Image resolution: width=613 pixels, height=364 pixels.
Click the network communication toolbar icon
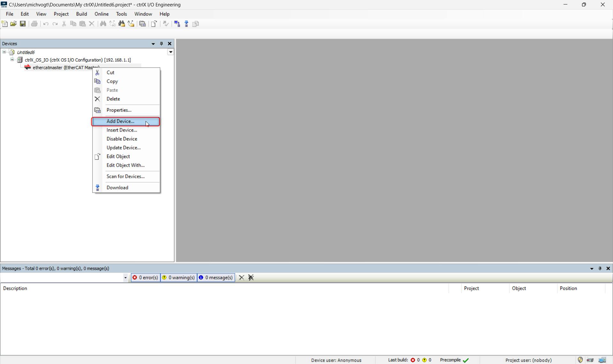click(177, 24)
